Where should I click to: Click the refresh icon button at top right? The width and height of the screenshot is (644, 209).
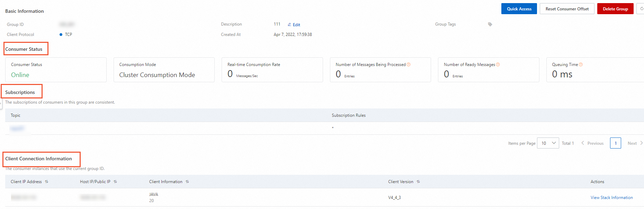(x=641, y=9)
